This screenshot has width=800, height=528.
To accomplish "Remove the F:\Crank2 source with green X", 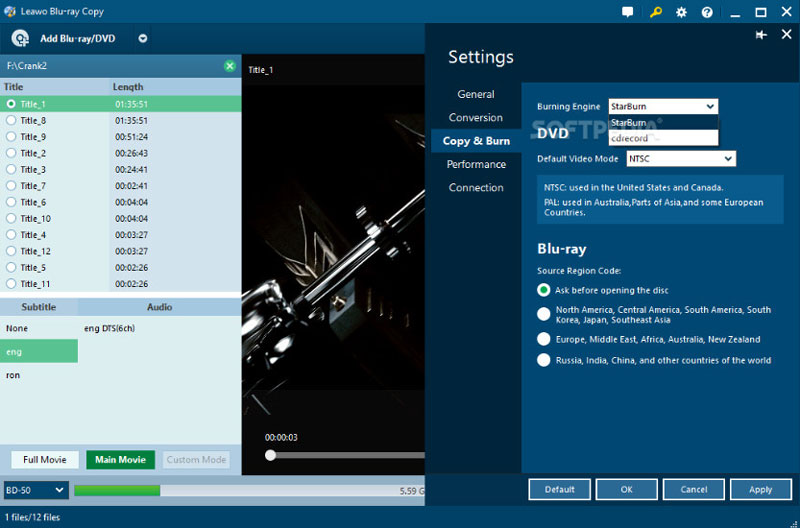I will [x=230, y=66].
